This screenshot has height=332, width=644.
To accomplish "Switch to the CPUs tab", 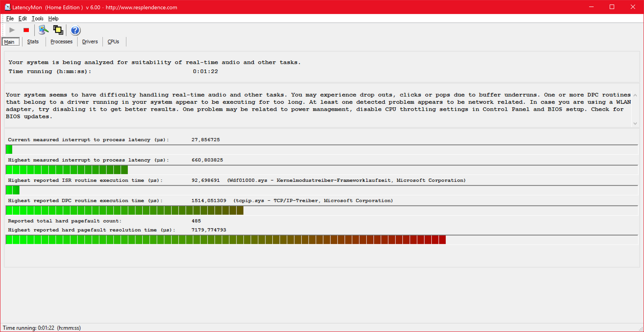I will 113,42.
